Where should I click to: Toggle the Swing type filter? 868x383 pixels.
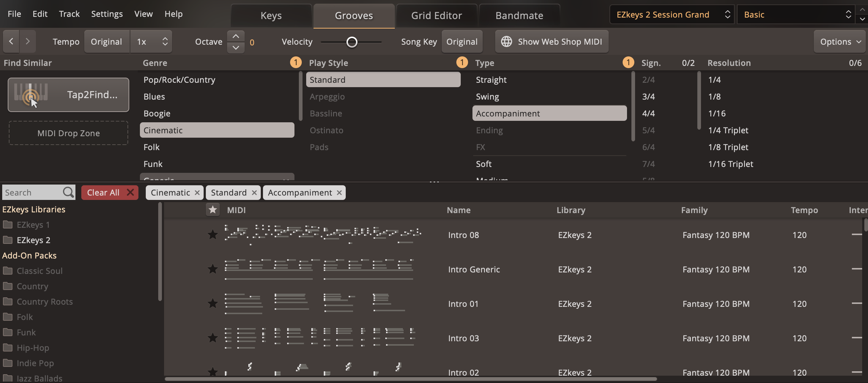point(487,97)
